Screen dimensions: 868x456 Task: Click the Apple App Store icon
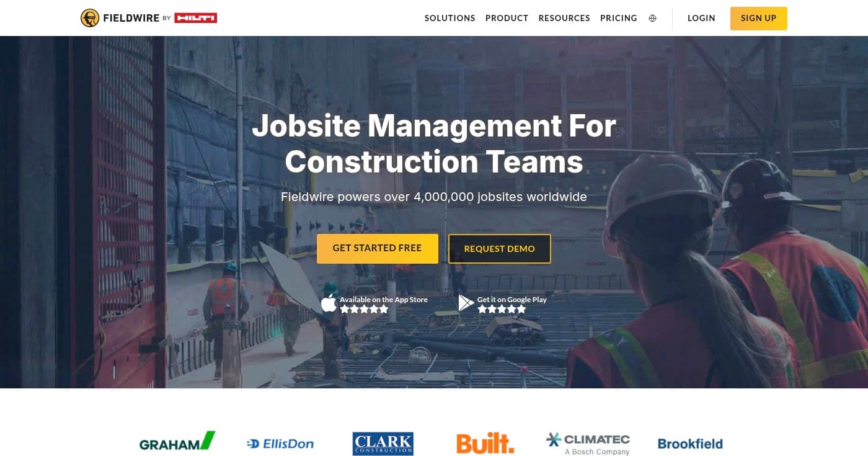[329, 303]
